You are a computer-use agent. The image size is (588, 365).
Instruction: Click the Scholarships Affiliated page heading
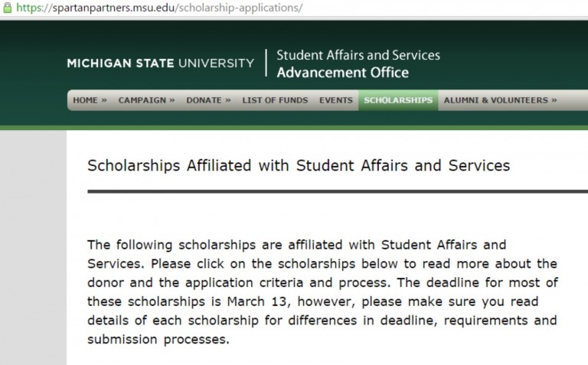(x=299, y=165)
